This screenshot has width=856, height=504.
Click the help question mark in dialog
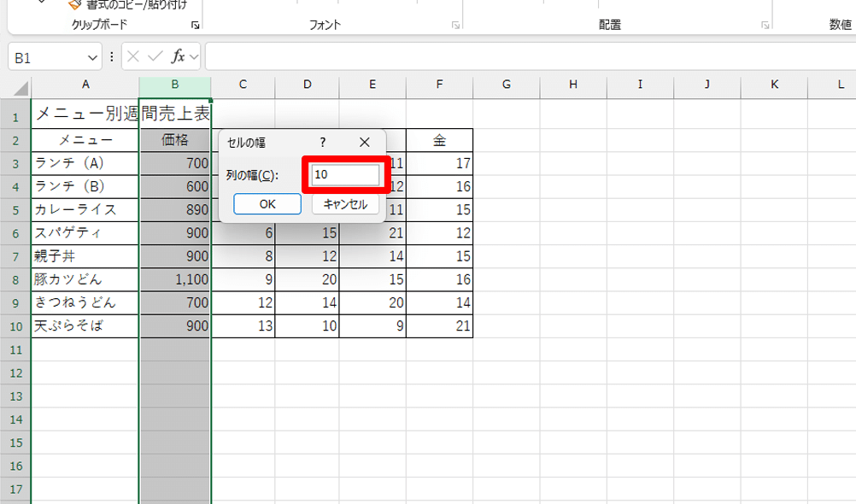point(323,143)
